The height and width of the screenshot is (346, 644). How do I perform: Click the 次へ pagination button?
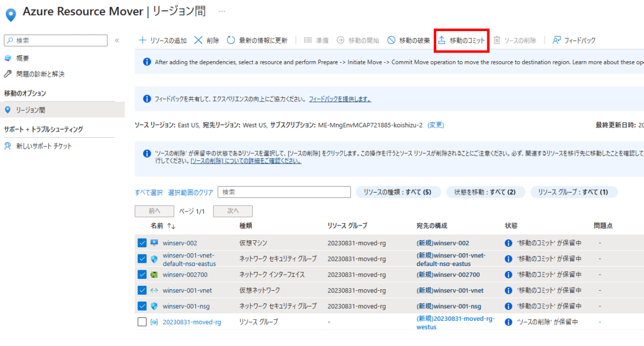[x=233, y=211]
